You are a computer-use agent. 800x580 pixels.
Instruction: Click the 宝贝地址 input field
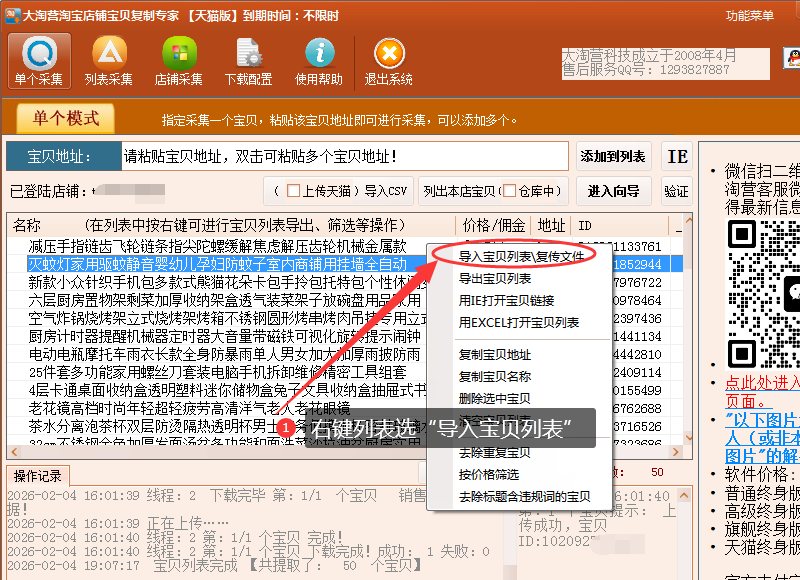tap(344, 157)
